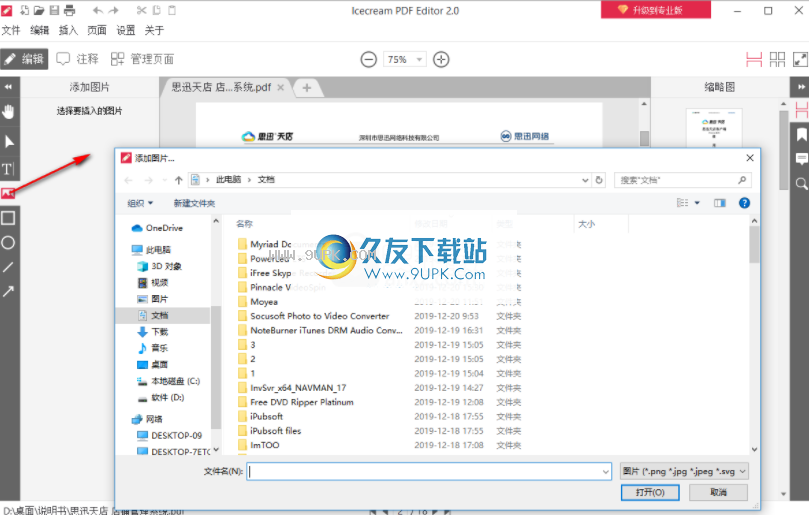
Task: Expand the filename history dropdown
Action: [x=606, y=471]
